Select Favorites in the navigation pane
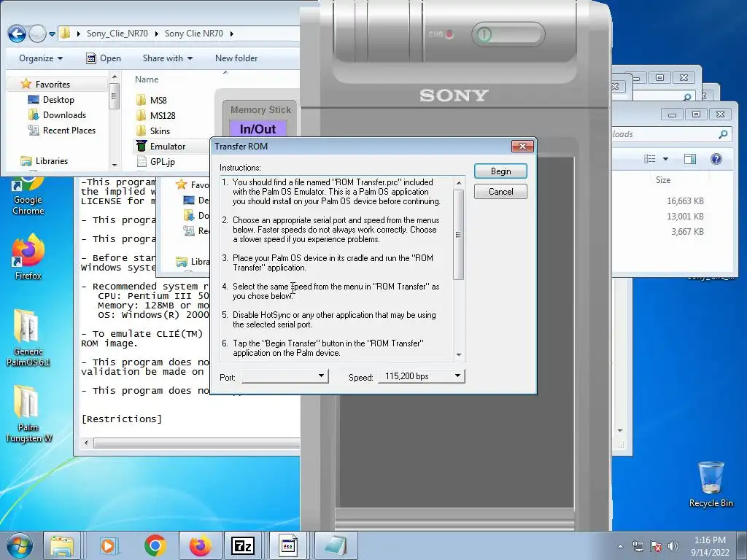Screen dimensions: 747x560 [x=53, y=85]
